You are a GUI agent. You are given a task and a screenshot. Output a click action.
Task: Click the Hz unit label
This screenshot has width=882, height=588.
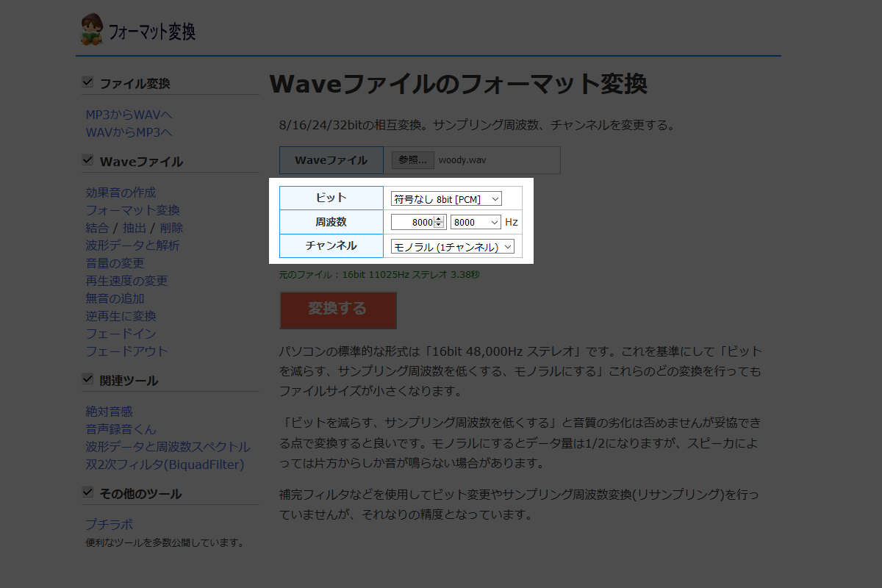click(512, 222)
